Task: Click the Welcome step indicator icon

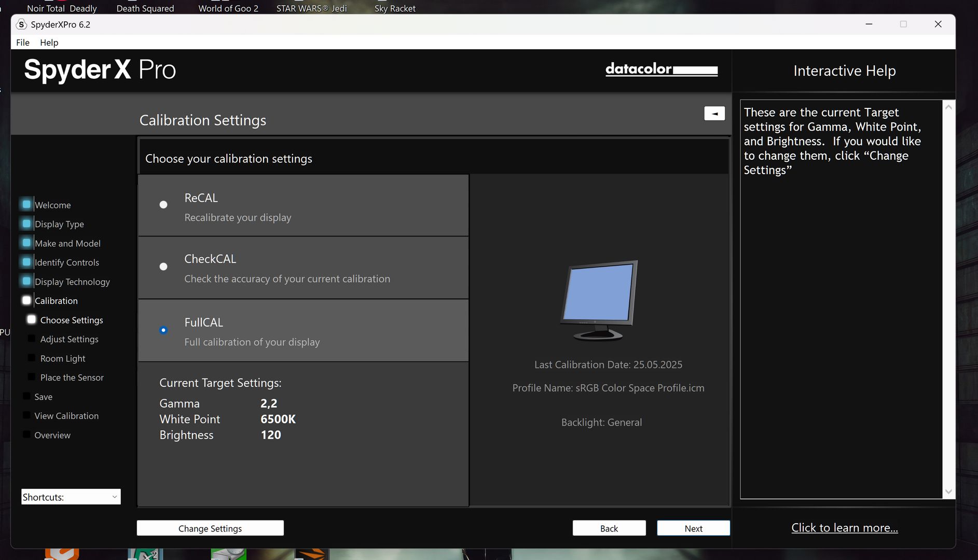Action: 26,204
